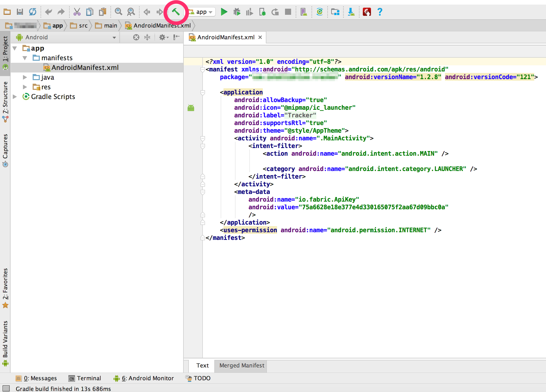Open the Android project view dropdown
Viewport: 546px width, 392px height.
(114, 38)
